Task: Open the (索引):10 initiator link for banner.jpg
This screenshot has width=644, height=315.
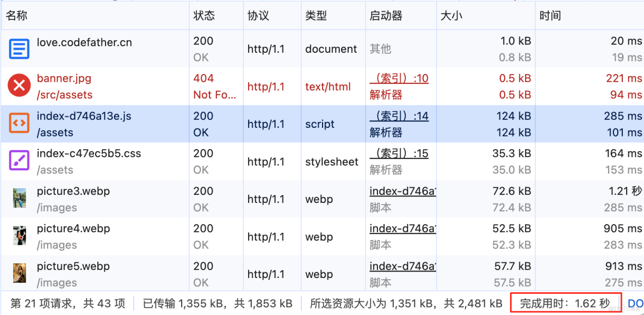Action: pyautogui.click(x=399, y=78)
